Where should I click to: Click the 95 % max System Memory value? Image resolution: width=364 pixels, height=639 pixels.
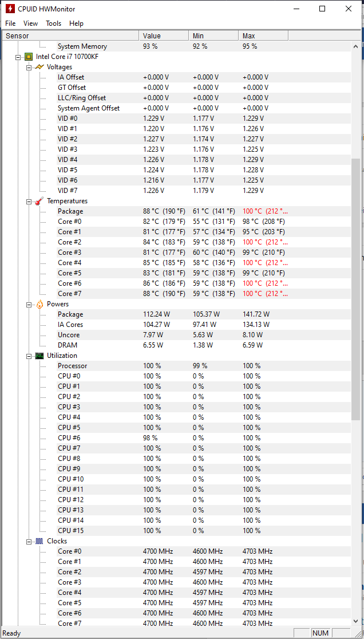[x=250, y=46]
